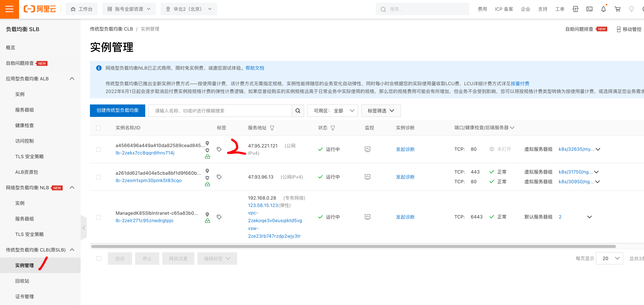Viewport: 644px width, 305px height.
Task: Open the 华北2（北京）region selector
Action: [189, 9]
